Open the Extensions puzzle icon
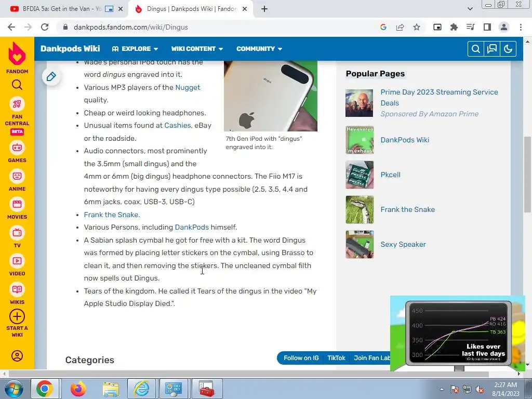Image resolution: width=532 pixels, height=399 pixels. coord(454,27)
